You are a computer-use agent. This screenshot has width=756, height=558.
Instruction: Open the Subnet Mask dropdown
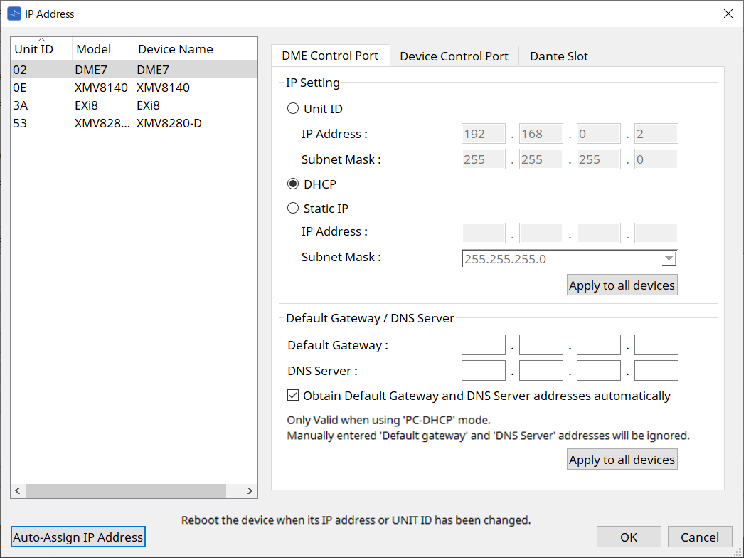click(669, 259)
